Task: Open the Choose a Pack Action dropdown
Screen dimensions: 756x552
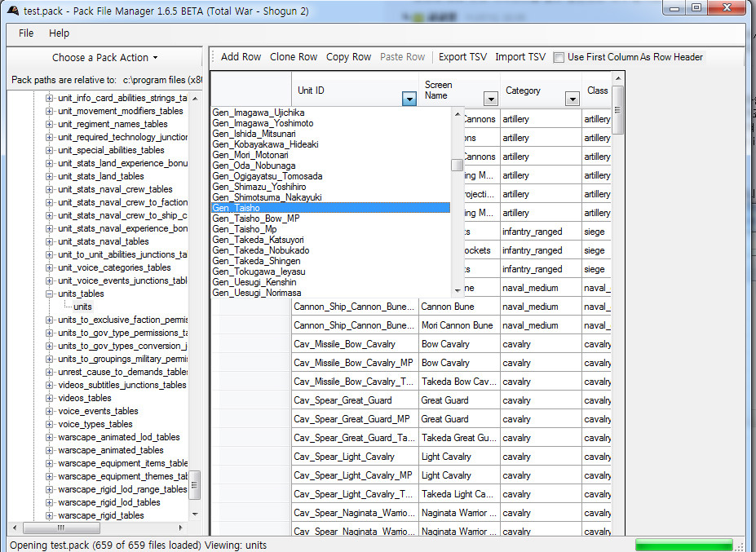Action: click(x=104, y=58)
